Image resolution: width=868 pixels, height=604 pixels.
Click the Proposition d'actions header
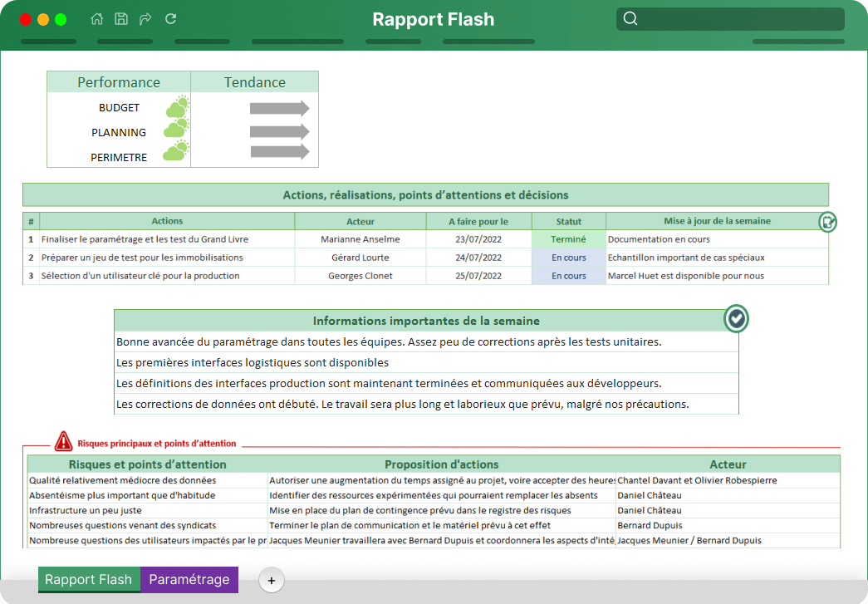[x=441, y=464]
